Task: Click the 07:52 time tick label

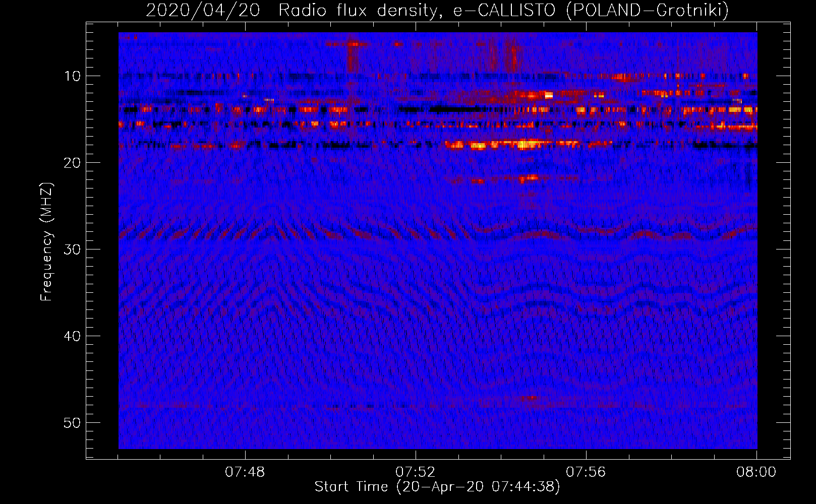Action: click(416, 472)
